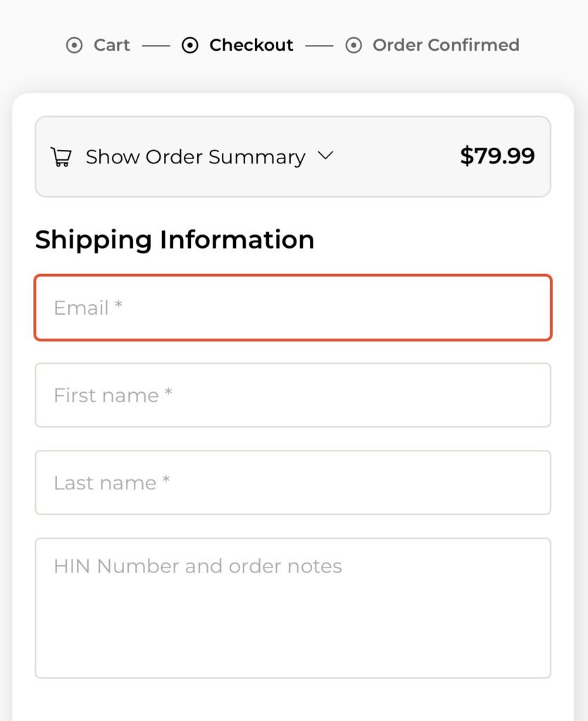This screenshot has height=721, width=588.
Task: Click the Last name placeholder text
Action: [106, 483]
